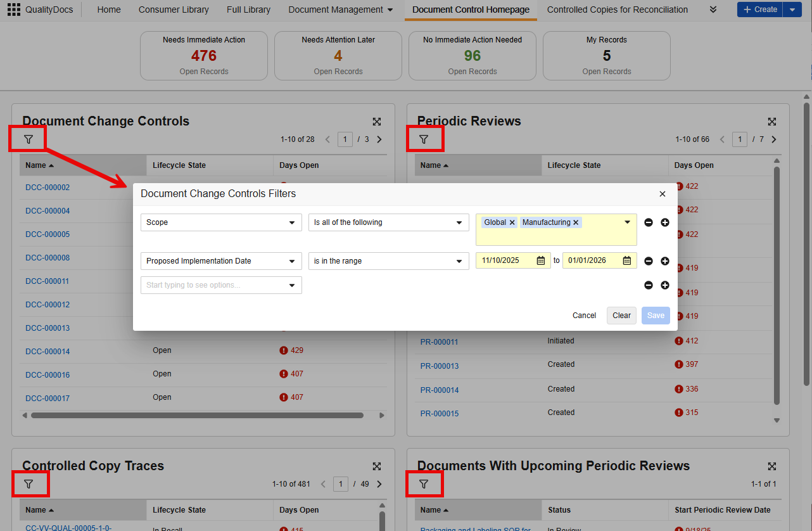Switch to the Full Library tab
812x531 pixels.
248,10
